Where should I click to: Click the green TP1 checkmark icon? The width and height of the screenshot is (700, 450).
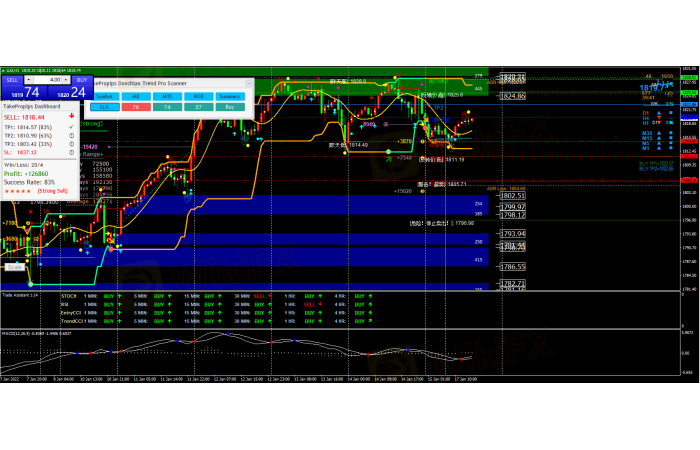(x=70, y=127)
